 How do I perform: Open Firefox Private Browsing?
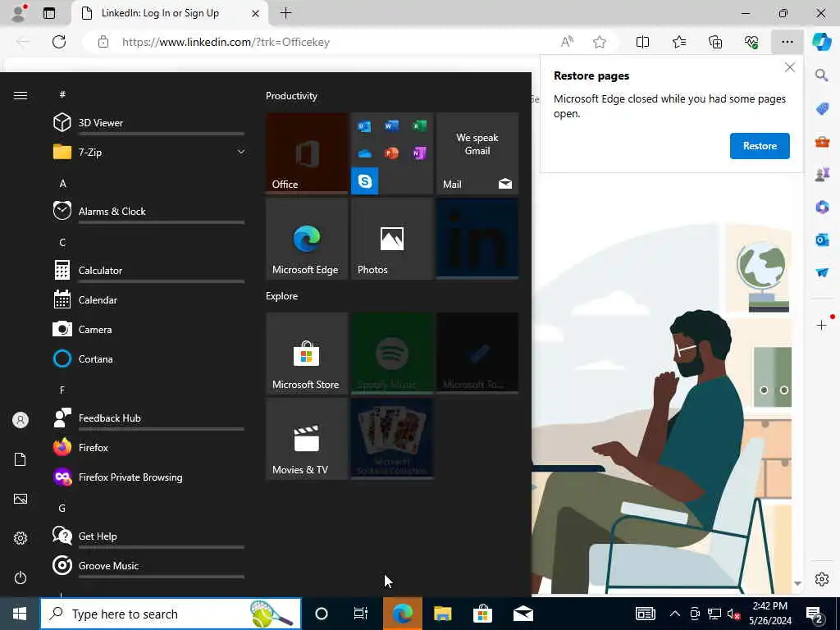149,477
